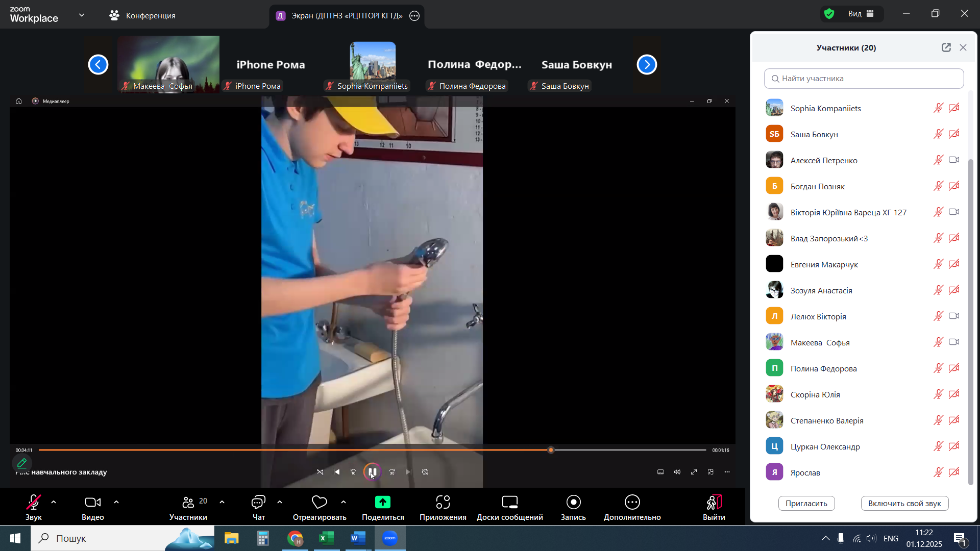The width and height of the screenshot is (980, 551).
Task: Switch to the Конференция tab
Action: [142, 15]
